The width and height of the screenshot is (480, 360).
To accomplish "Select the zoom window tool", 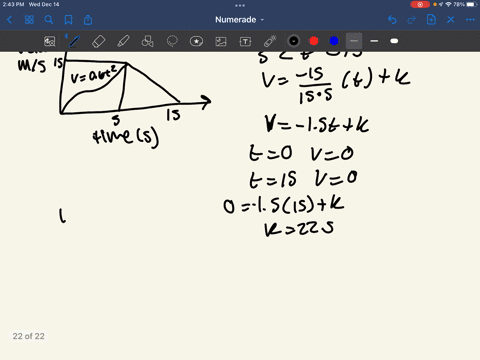I will [x=50, y=41].
